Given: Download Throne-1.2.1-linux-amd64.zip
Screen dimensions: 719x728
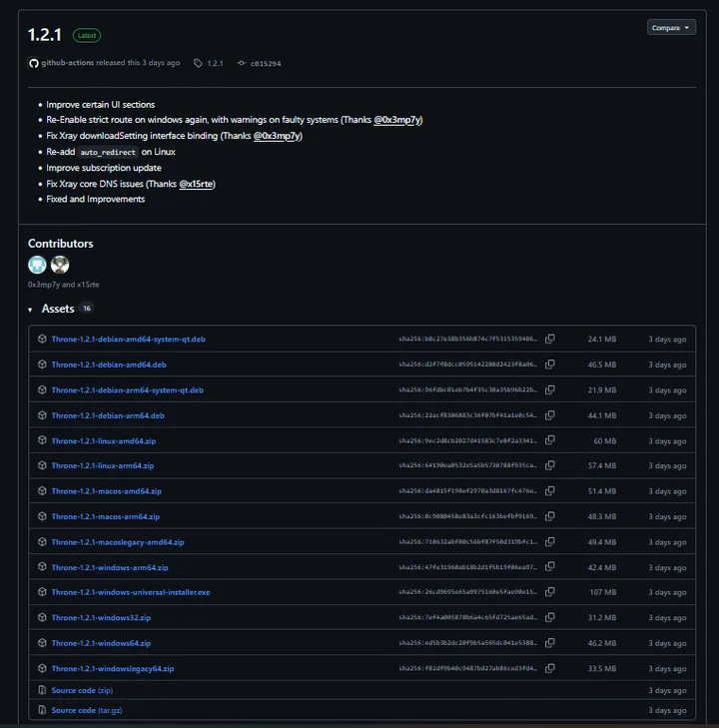Looking at the screenshot, I should point(104,441).
